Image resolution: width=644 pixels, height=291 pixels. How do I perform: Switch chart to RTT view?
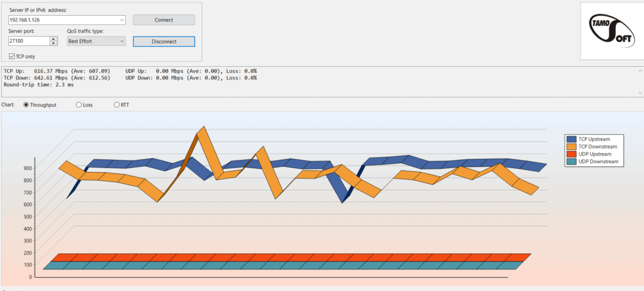pyautogui.click(x=117, y=105)
